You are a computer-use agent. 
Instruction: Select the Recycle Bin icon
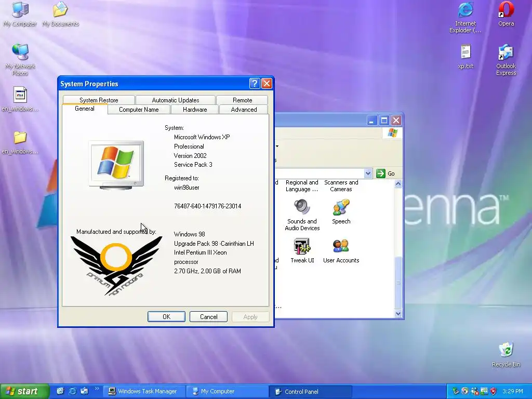pos(506,354)
